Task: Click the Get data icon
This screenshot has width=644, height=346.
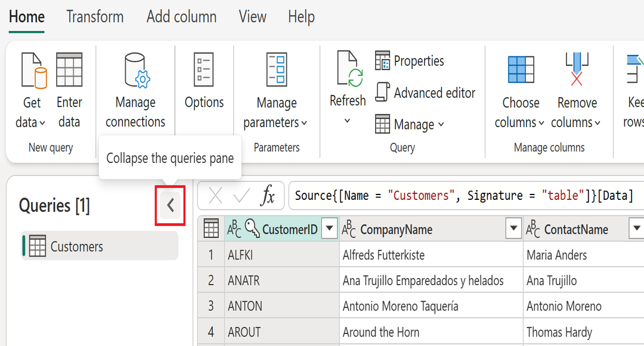Action: point(33,70)
